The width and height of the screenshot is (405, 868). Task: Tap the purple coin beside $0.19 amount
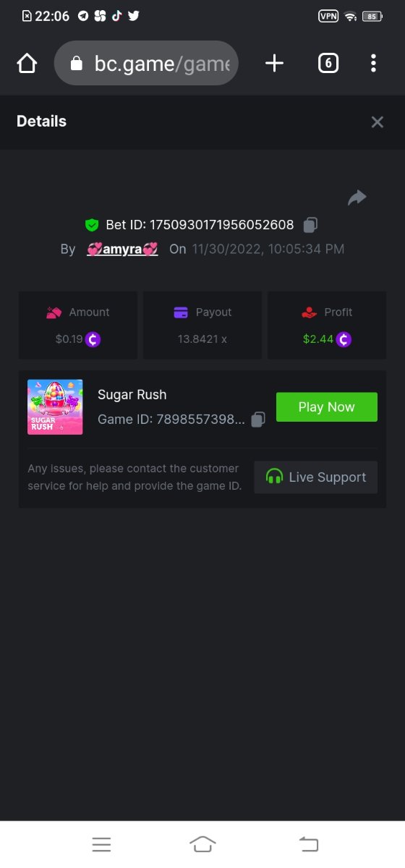pos(93,339)
